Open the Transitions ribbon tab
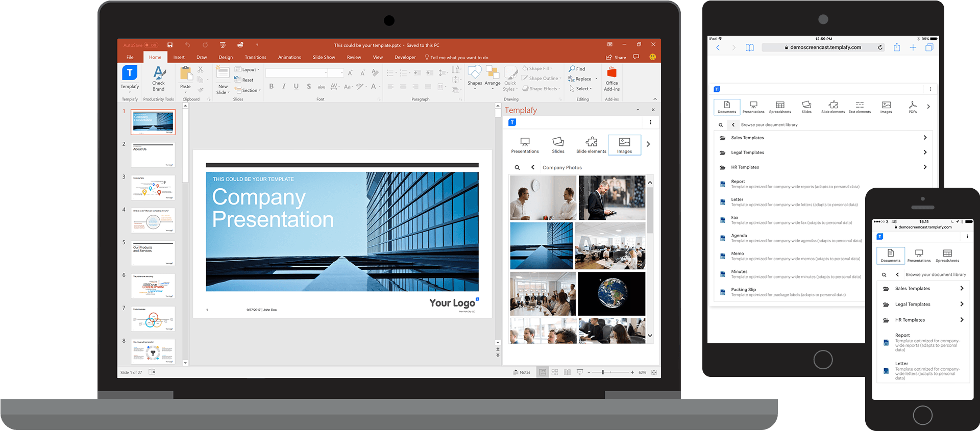 tap(255, 57)
